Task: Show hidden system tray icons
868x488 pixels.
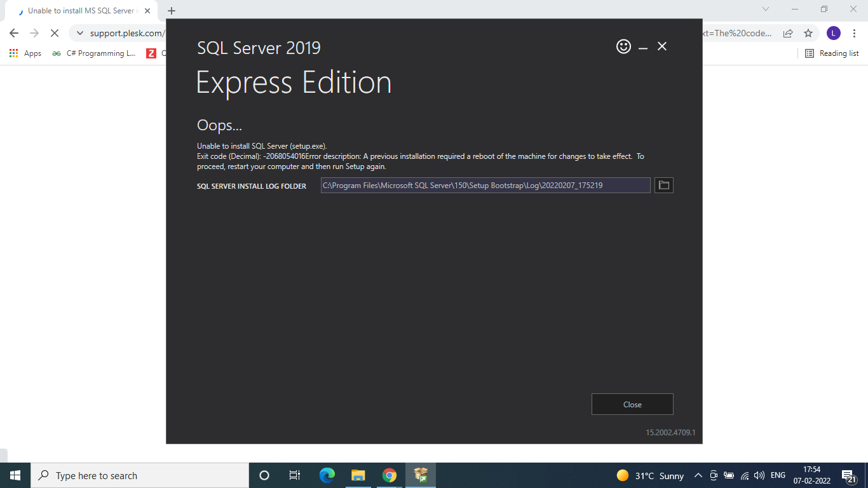Action: pos(698,475)
